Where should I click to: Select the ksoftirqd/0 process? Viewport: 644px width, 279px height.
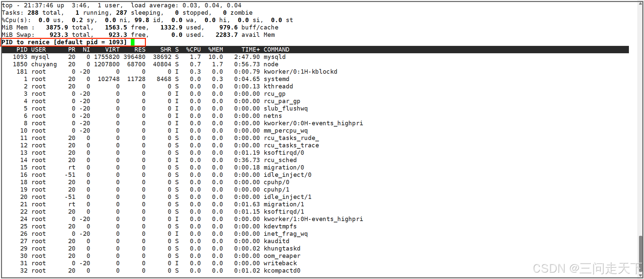(284, 153)
